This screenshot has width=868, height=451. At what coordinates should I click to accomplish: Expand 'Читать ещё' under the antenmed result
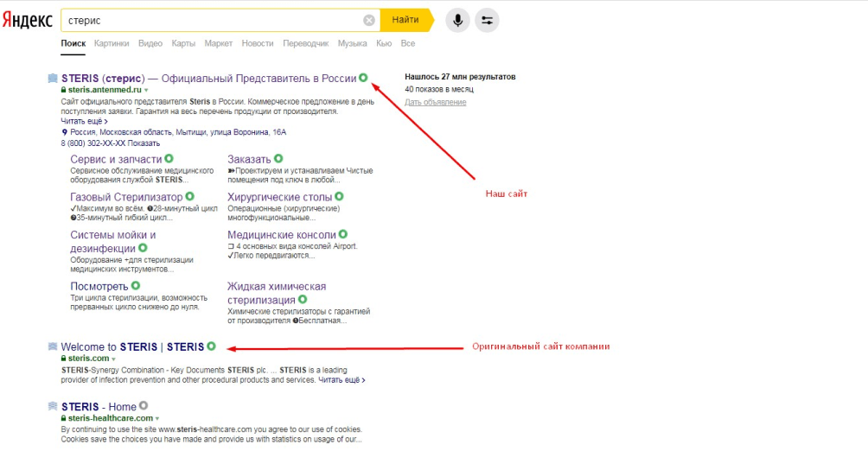[x=84, y=121]
